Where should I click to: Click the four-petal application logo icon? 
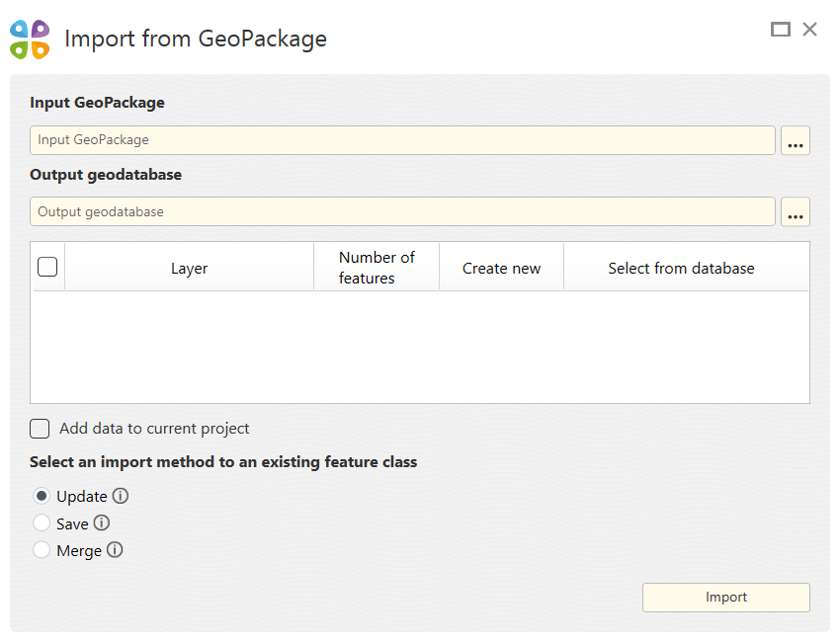[30, 40]
